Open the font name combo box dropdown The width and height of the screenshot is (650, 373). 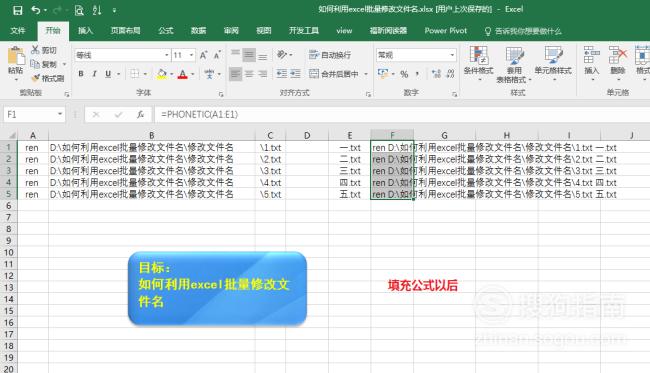pos(167,55)
